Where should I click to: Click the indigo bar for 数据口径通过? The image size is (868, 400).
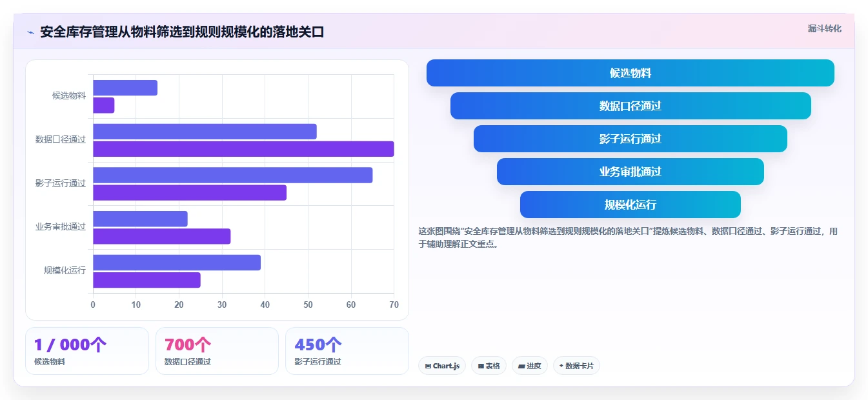(205, 132)
